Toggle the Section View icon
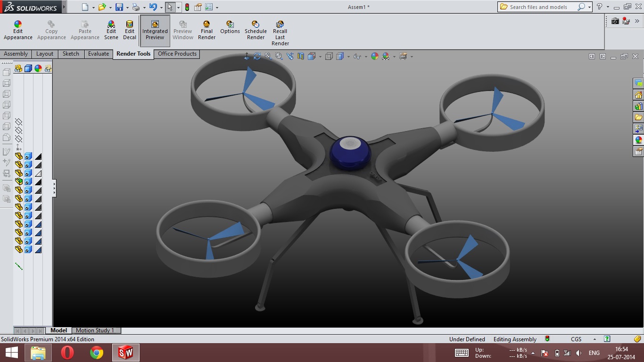Viewport: 644px width, 362px height. point(301,56)
